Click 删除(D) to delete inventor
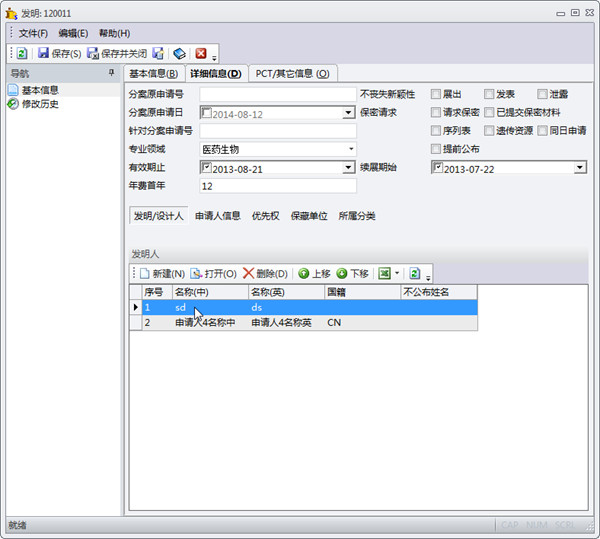 click(265, 274)
